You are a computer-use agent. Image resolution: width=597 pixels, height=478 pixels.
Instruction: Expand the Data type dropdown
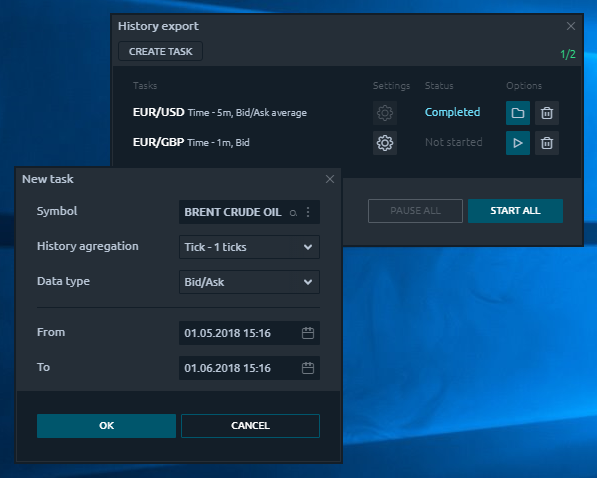[x=249, y=282]
